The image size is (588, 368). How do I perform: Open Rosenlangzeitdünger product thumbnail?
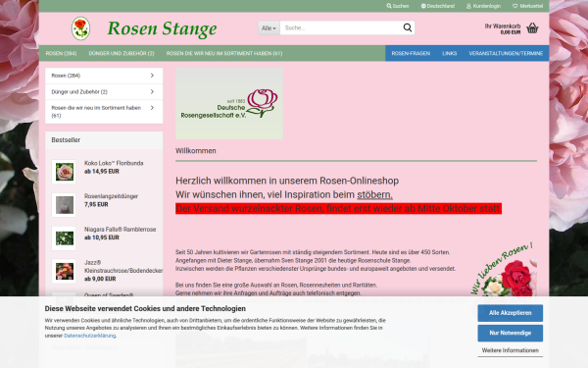point(64,205)
